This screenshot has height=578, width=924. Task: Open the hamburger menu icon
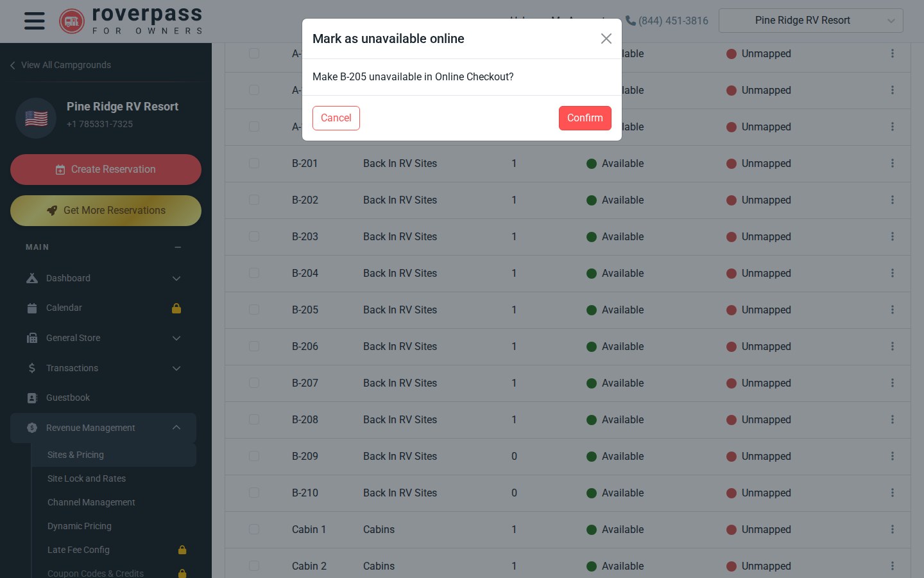point(35,21)
